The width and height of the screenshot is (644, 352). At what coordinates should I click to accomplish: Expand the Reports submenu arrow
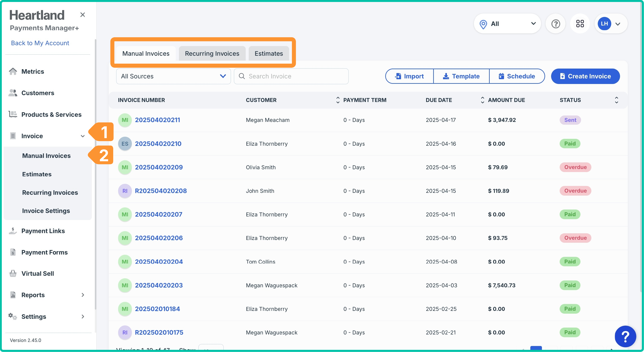83,295
